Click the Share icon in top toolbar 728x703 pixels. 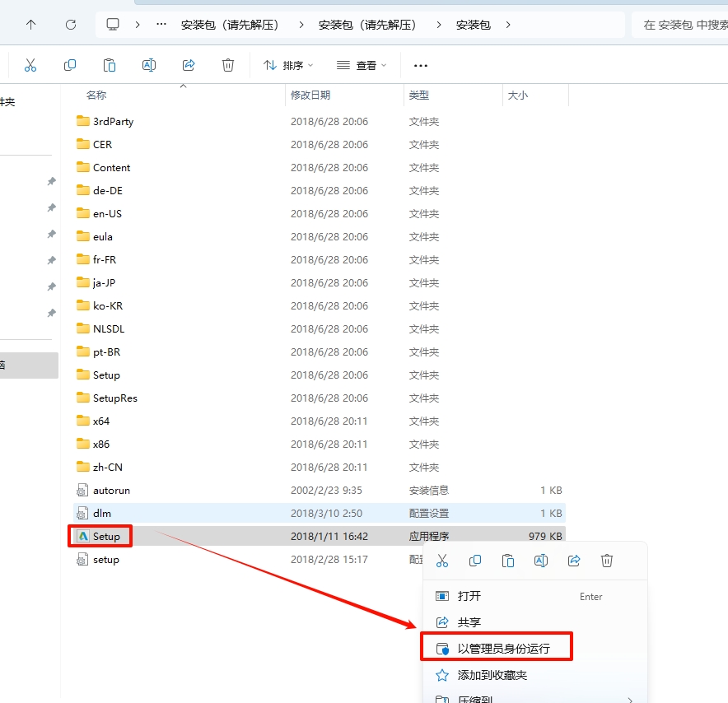click(189, 65)
